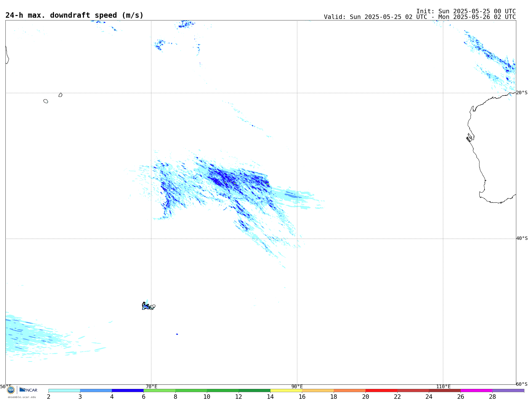The image size is (532, 400).
Task: Click the light blue 3-4 colorbar swatch
Action: 96,390
